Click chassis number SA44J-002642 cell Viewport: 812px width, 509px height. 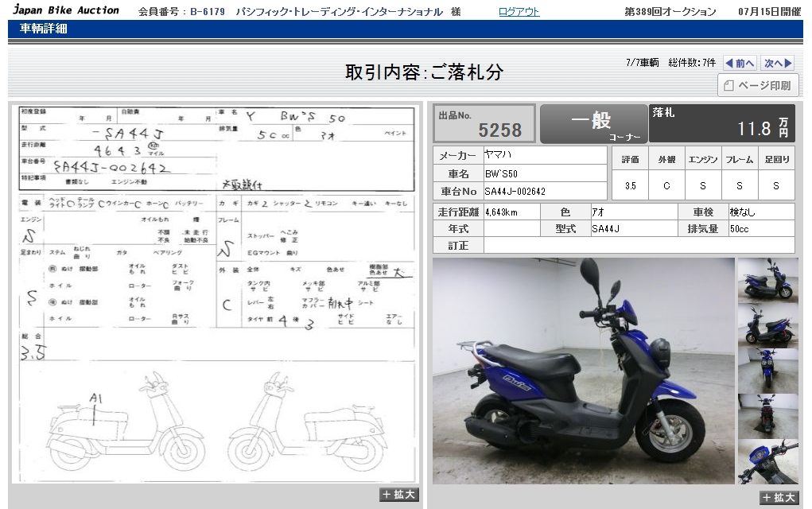(546, 192)
